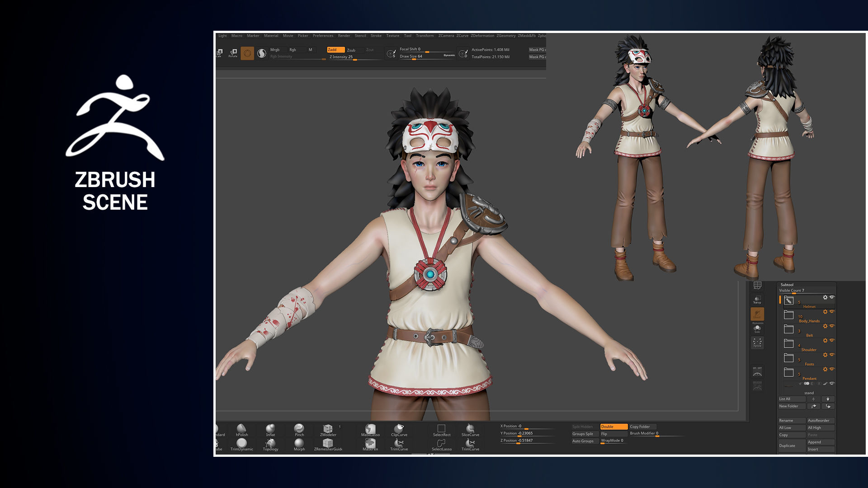Screen dimensions: 868x488
Task: Click the Duplicate subtool button
Action: tap(792, 446)
